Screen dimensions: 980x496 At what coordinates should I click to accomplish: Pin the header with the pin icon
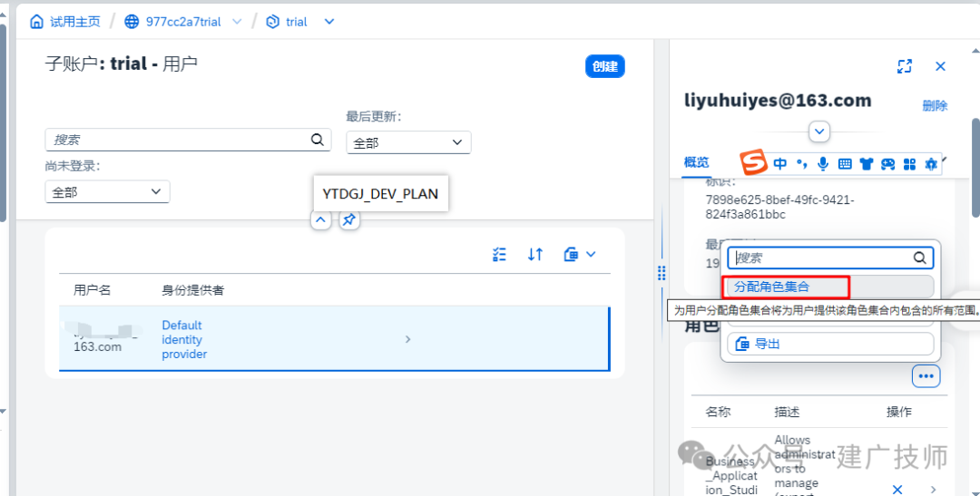point(349,219)
